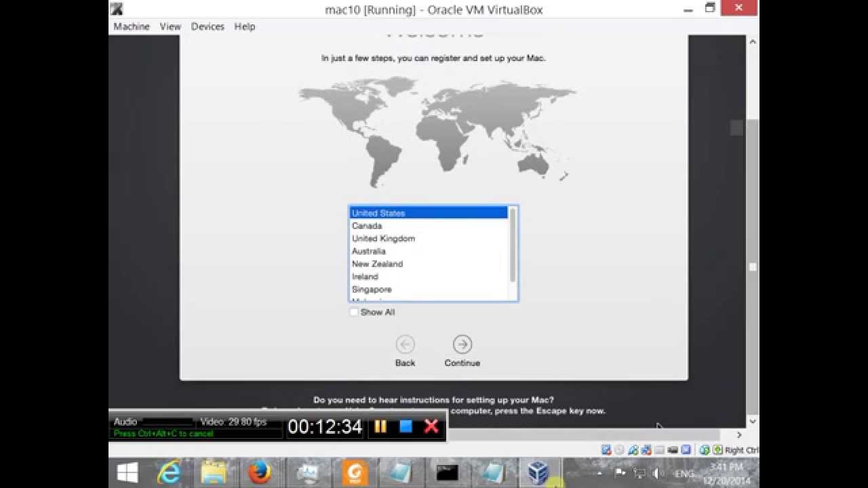This screenshot has height=488, width=868.
Task: Enable the Show All checkbox
Action: click(353, 312)
